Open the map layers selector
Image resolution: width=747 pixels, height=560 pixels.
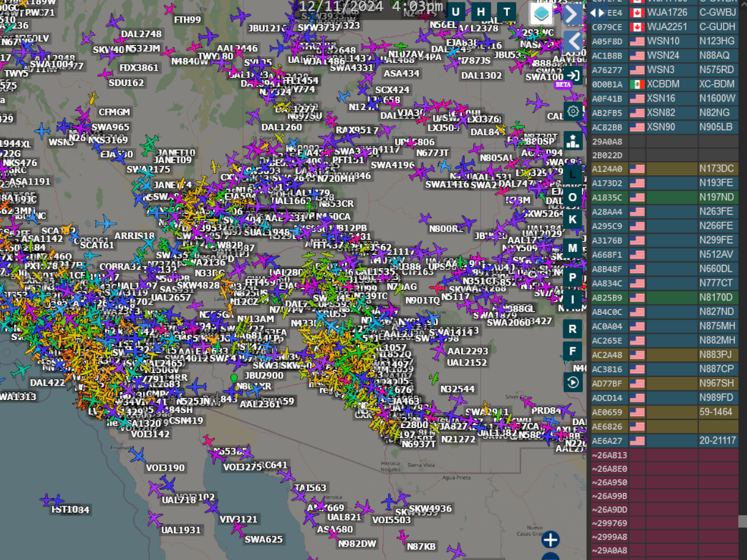click(541, 13)
